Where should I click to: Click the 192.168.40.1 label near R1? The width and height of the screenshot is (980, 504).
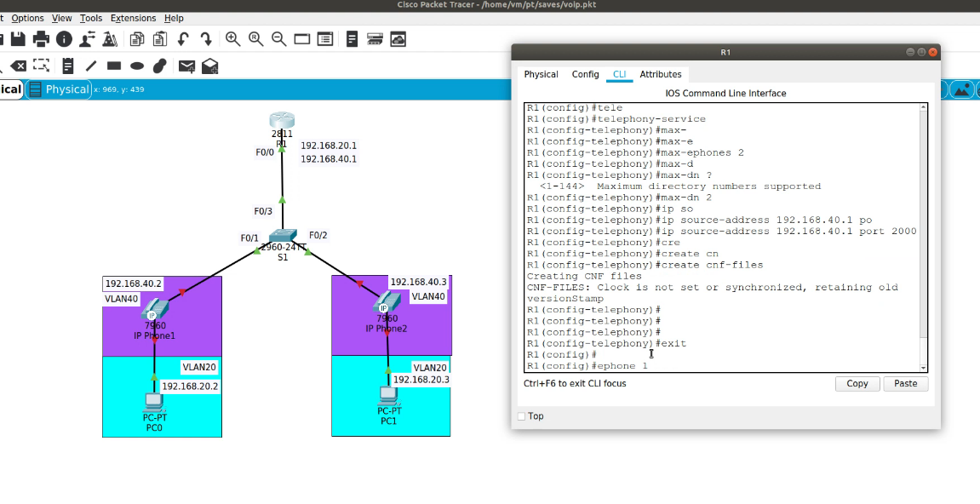[329, 159]
